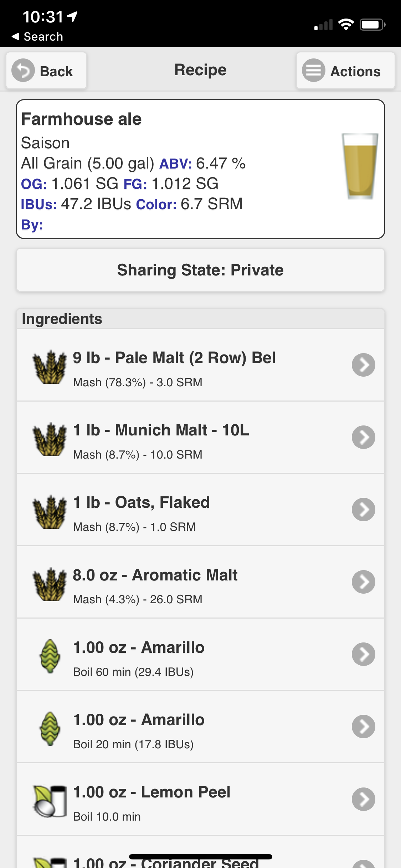401x868 pixels.
Task: Tap the grain icon beside Aromatic Malt
Action: click(50, 584)
